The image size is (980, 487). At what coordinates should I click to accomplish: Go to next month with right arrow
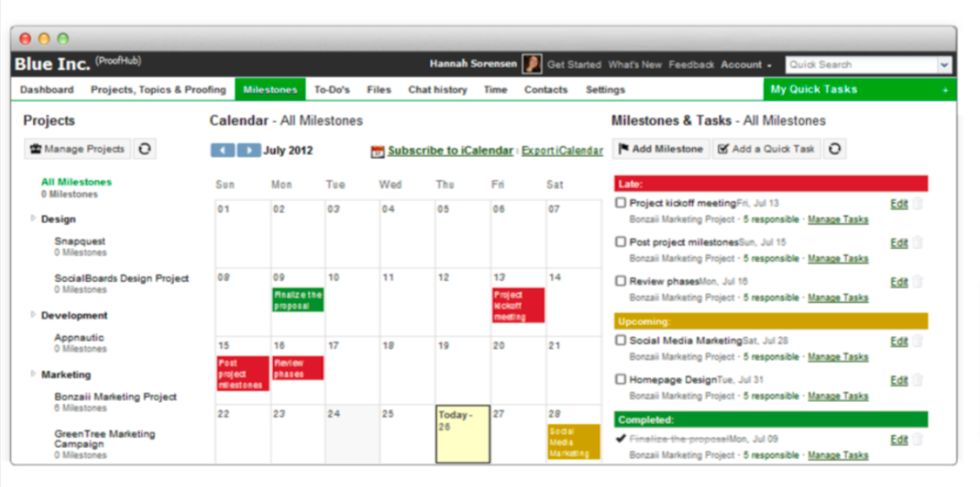click(x=249, y=150)
